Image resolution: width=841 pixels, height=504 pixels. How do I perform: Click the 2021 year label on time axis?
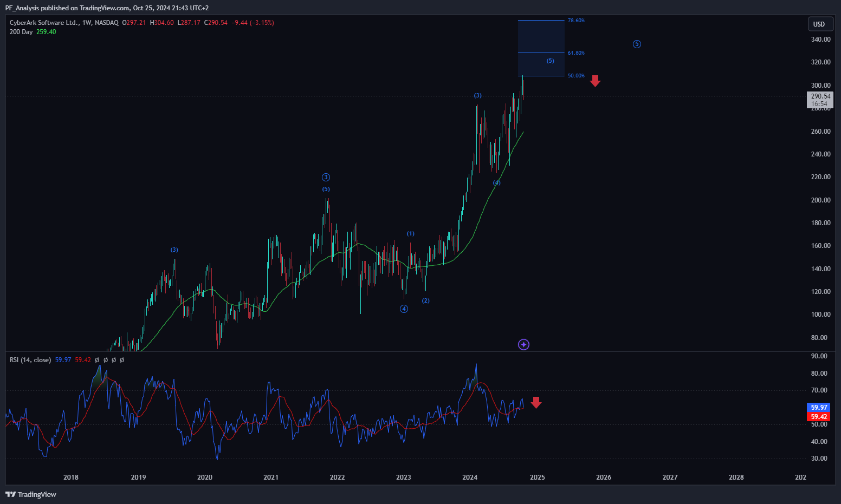click(271, 477)
